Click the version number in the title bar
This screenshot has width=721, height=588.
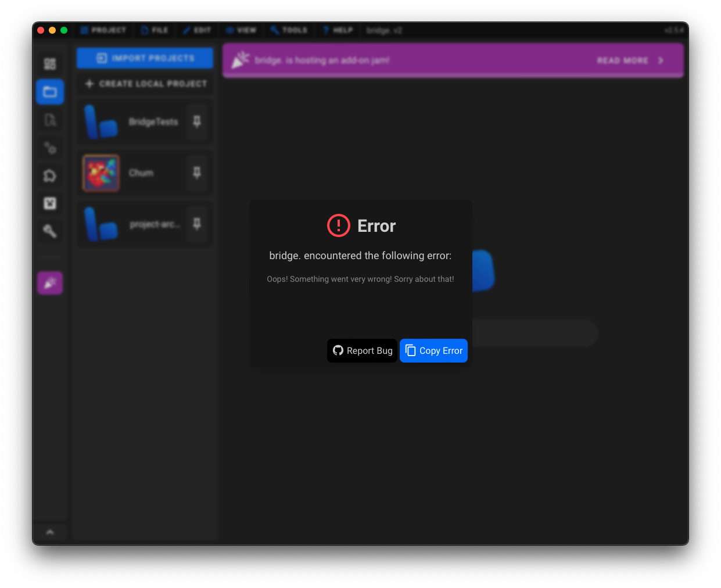click(674, 30)
